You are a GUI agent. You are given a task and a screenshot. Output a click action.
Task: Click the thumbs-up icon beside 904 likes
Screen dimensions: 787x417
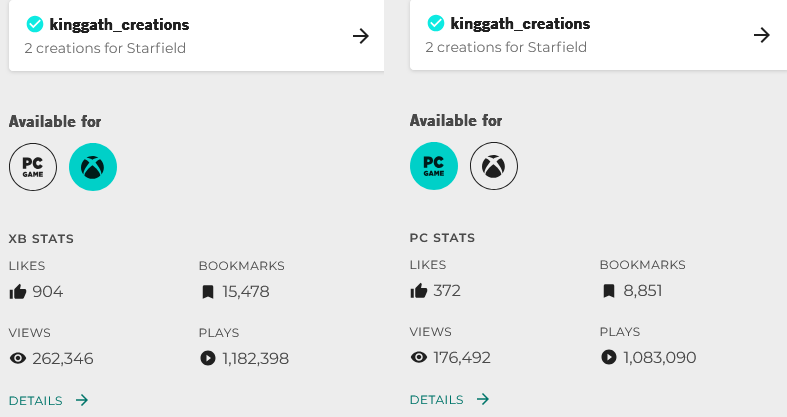coord(18,292)
